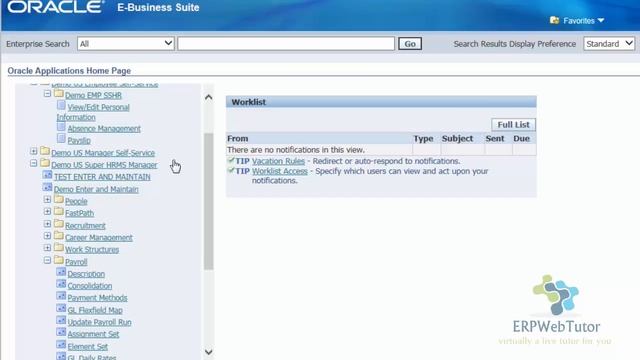Screen dimensions: 640x360
Task: Expand Demo US Manager Self-Service node
Action: [x=33, y=151]
